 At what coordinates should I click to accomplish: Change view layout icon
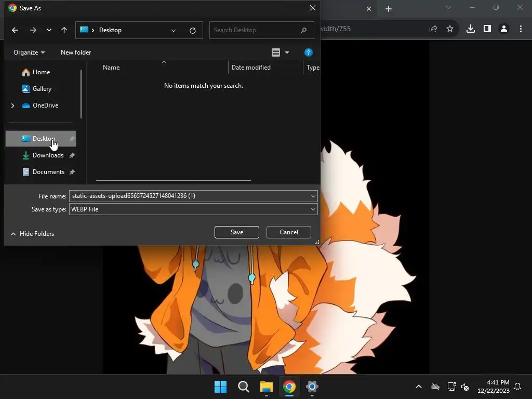click(276, 52)
